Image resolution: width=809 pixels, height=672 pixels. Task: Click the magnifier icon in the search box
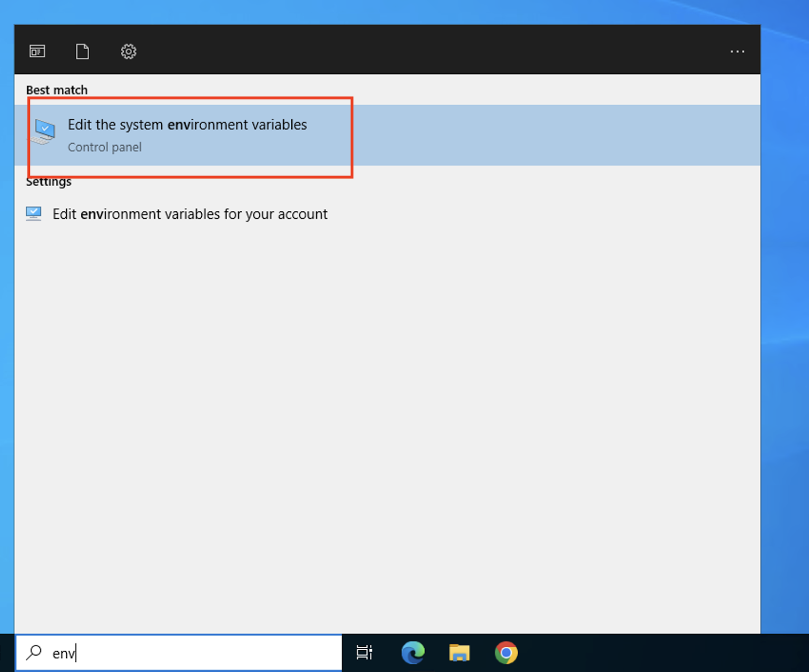[34, 652]
